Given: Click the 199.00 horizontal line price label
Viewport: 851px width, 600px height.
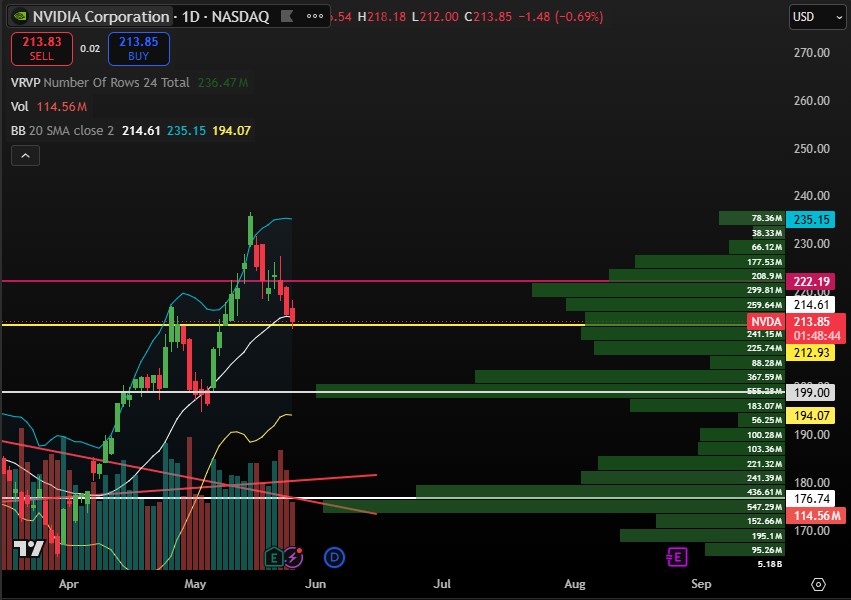Looking at the screenshot, I should (811, 392).
